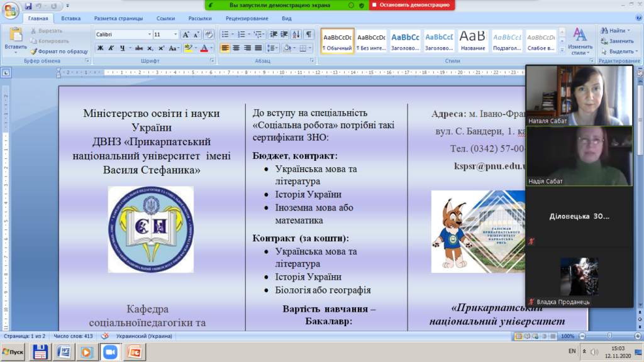This screenshot has height=362, width=644.
Task: Apply the Название heading style
Action: 473,41
